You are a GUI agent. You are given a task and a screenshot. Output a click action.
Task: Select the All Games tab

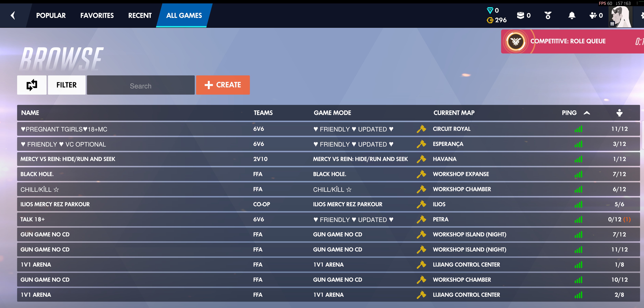(184, 16)
